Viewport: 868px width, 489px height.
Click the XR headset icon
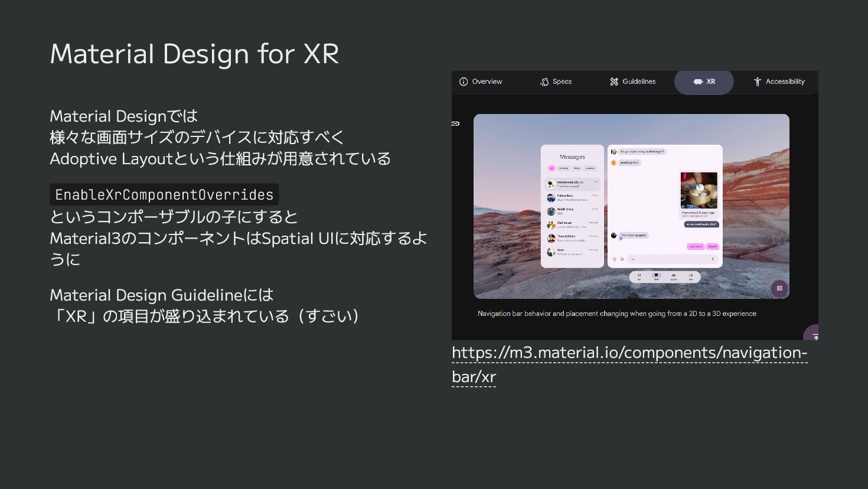698,81
